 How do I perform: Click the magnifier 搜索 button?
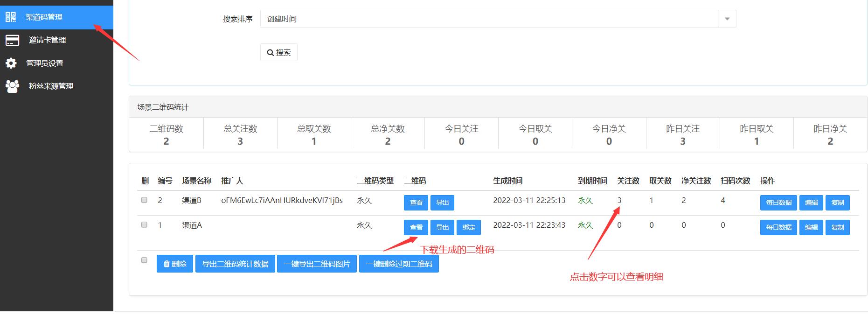(278, 53)
